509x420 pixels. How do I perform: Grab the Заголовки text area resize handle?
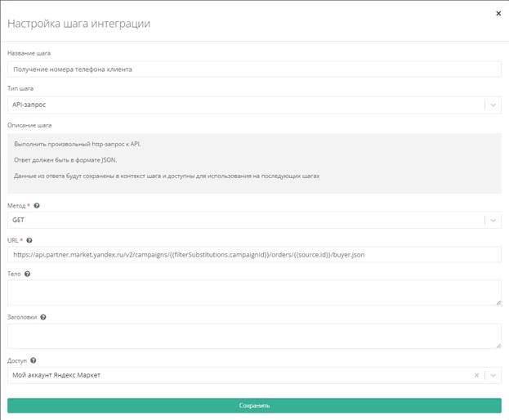498,346
